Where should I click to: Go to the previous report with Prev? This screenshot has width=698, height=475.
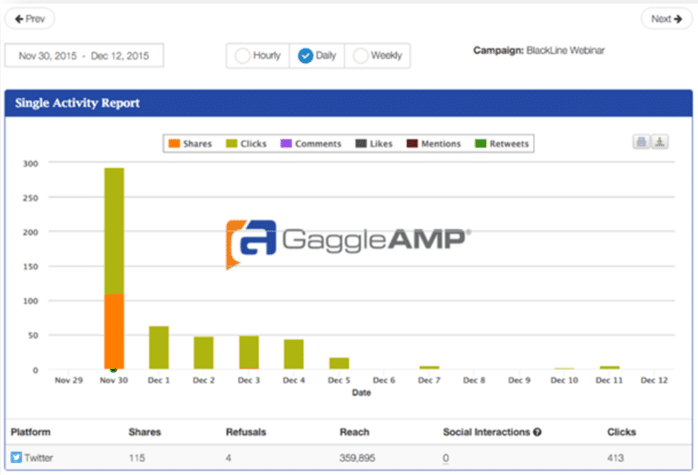29,19
